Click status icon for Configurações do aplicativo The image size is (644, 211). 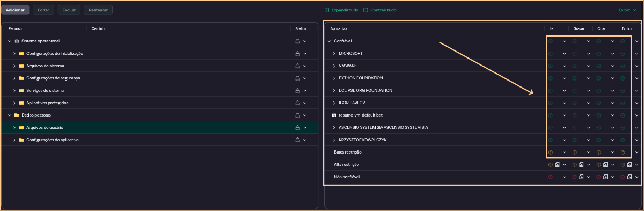tap(297, 140)
